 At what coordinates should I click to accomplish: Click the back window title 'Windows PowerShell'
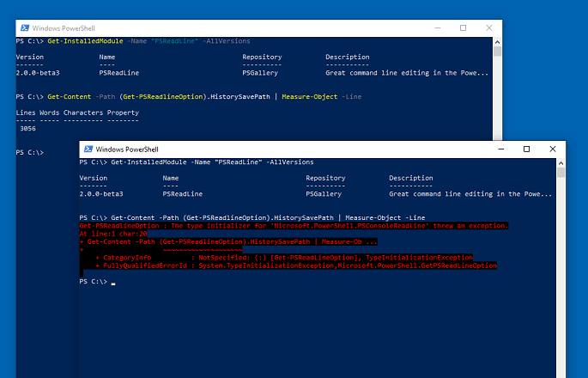(x=64, y=28)
